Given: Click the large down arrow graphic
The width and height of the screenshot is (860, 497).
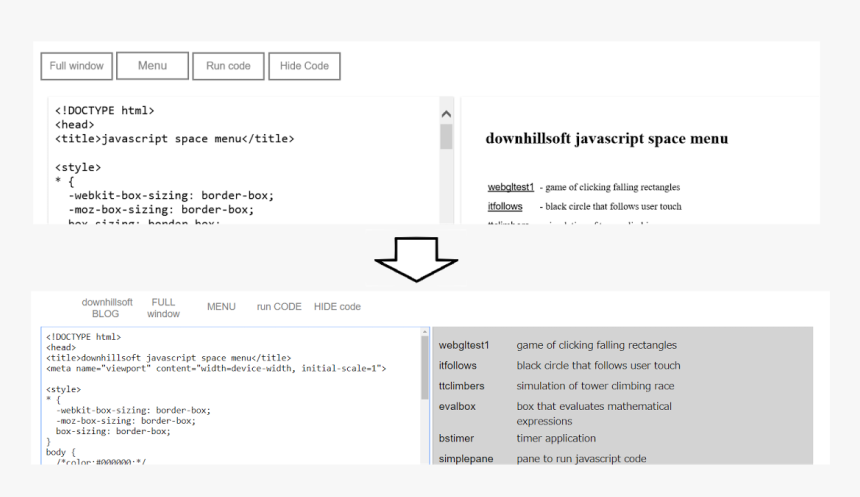Looking at the screenshot, I should (x=416, y=259).
